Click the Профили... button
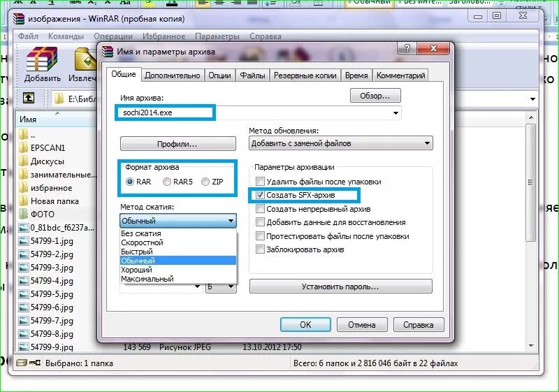559x392 pixels. pyautogui.click(x=177, y=144)
